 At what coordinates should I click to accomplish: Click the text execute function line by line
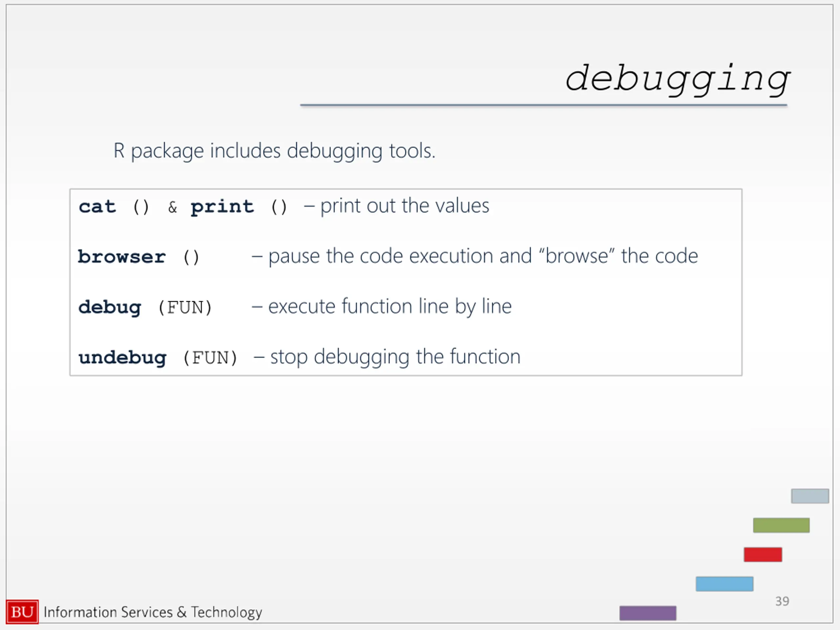tap(390, 307)
